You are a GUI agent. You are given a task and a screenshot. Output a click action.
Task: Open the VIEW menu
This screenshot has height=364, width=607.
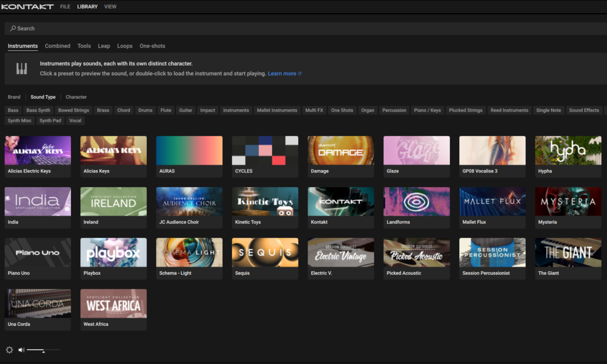(110, 7)
